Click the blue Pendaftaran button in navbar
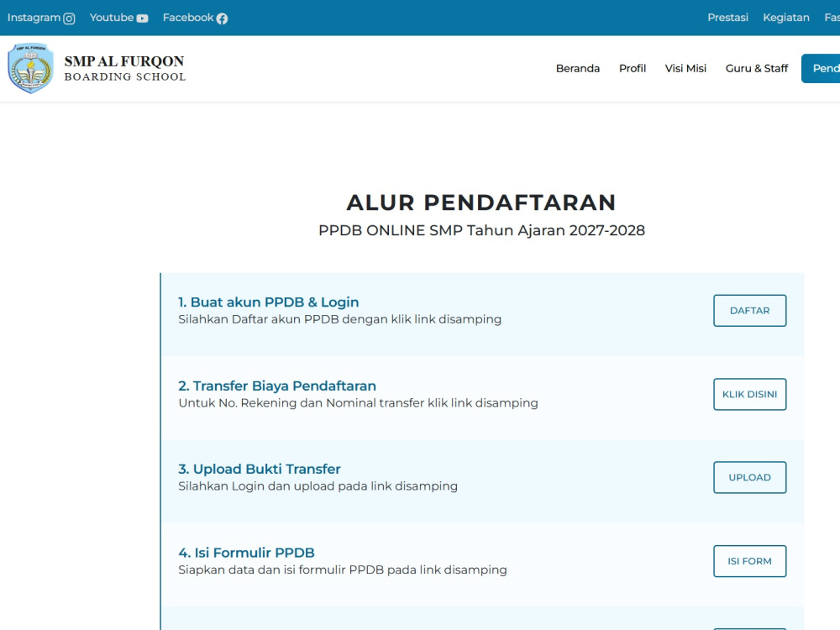The height and width of the screenshot is (630, 840). pos(821,69)
